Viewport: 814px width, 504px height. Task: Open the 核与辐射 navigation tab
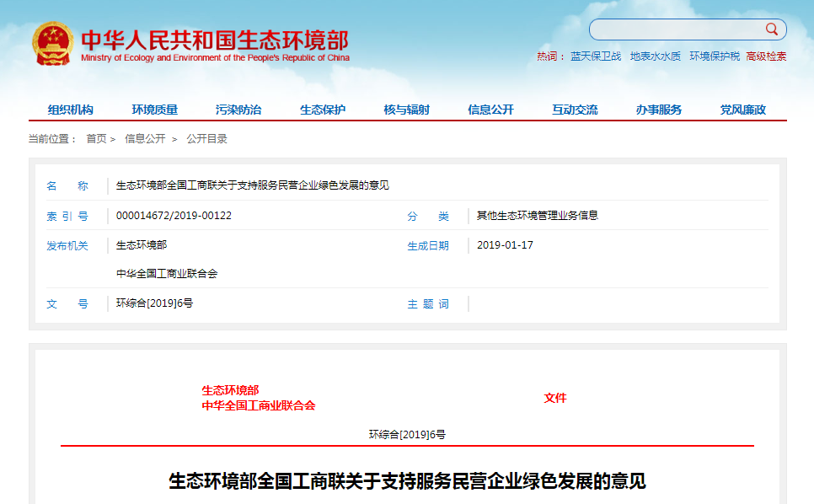(x=406, y=110)
